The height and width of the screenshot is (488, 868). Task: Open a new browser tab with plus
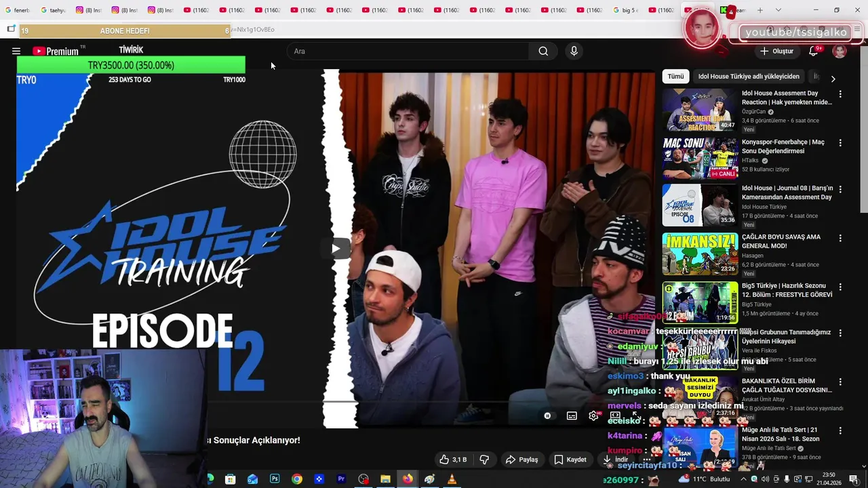point(760,10)
